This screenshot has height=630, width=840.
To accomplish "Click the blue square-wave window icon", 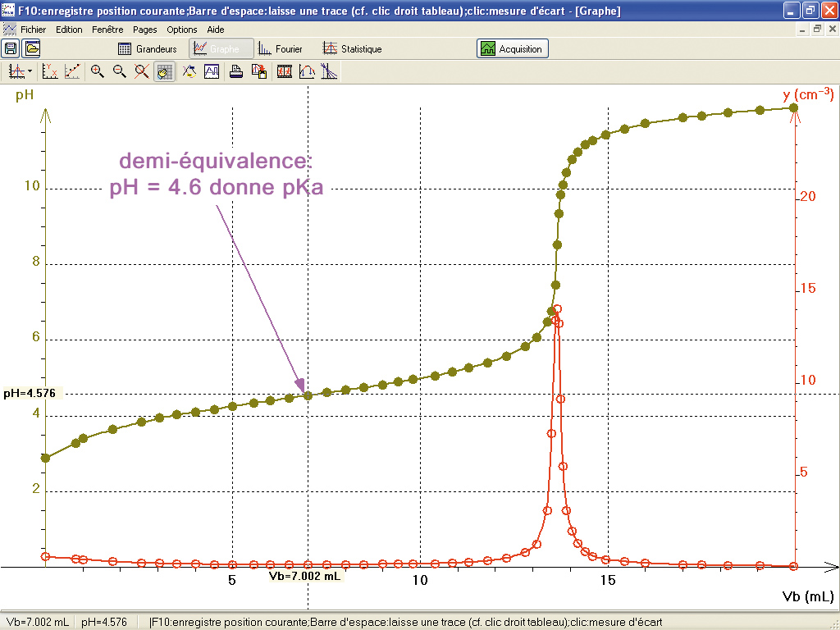I will (x=212, y=71).
